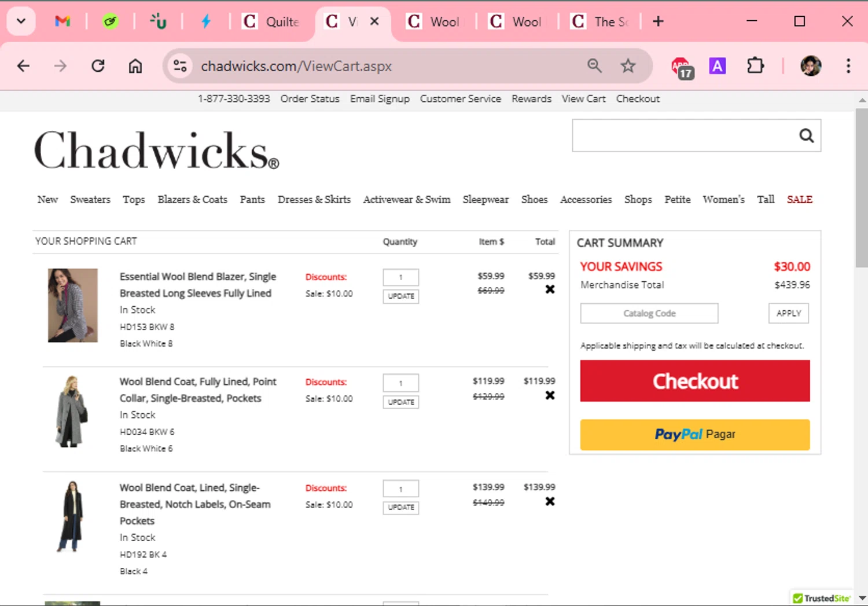Open the Customer Service link
Image resolution: width=868 pixels, height=606 pixels.
(461, 99)
